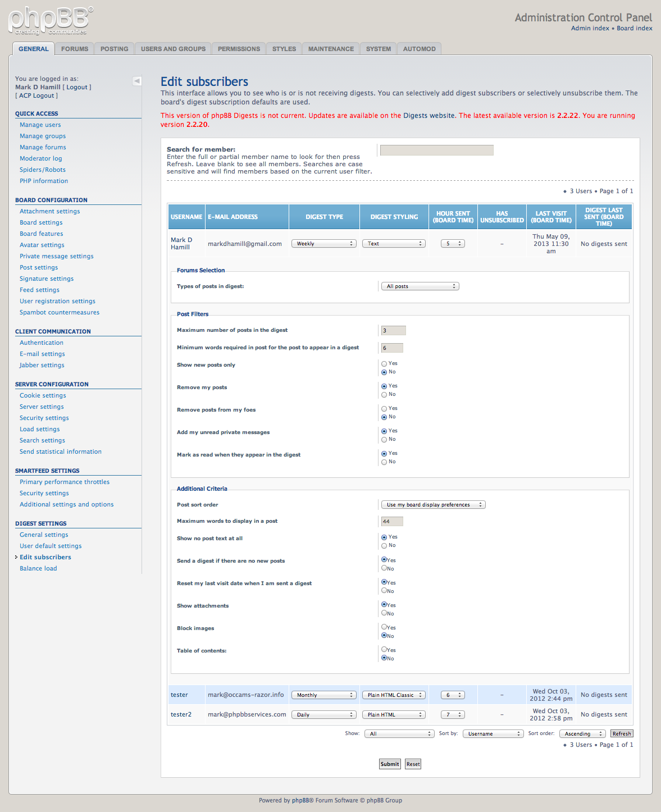Switch to the Users and Groups tab
The image size is (661, 812).
(173, 49)
